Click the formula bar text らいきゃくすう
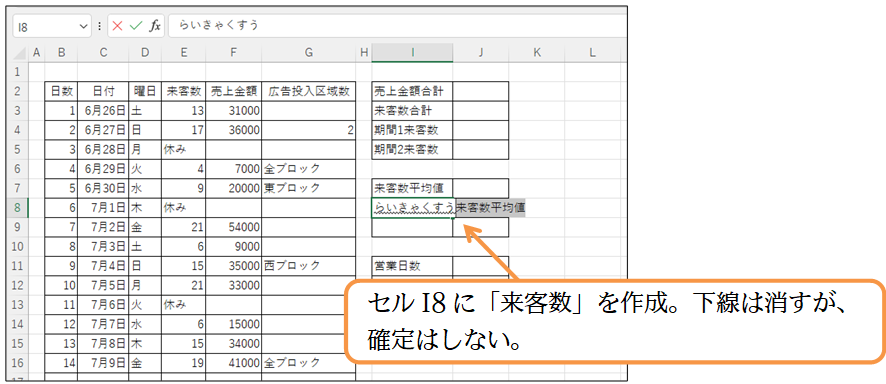This screenshot has height=384, width=886. (x=219, y=25)
